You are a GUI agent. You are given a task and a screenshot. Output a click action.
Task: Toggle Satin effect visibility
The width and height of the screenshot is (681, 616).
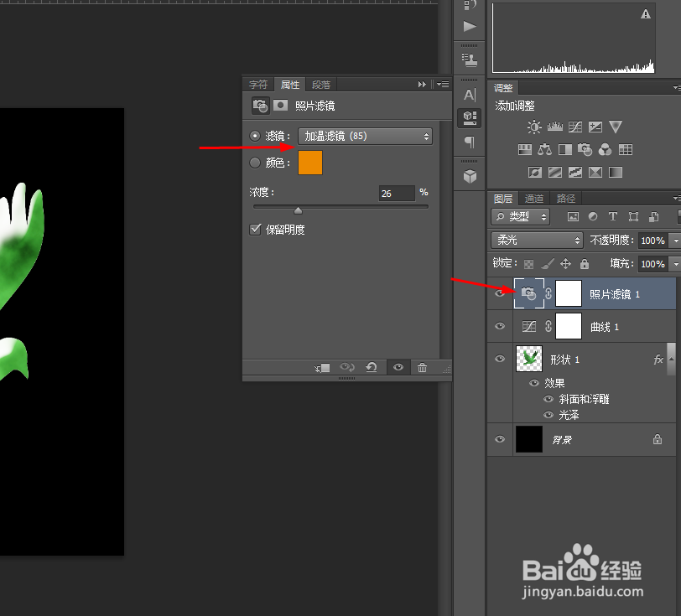pos(548,415)
